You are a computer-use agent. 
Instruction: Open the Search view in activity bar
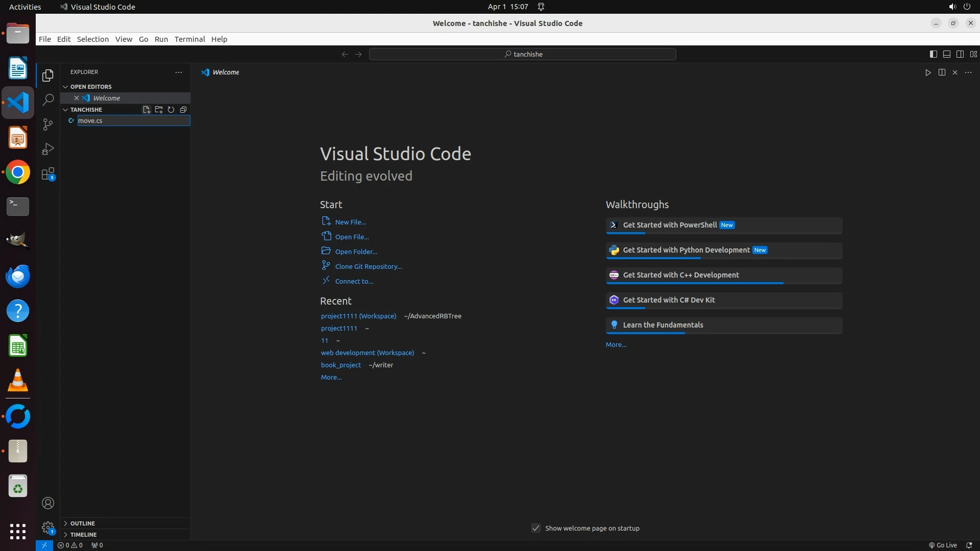click(48, 100)
